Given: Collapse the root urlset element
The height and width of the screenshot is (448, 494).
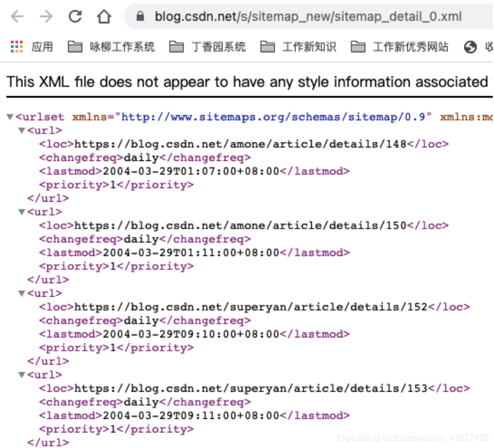Looking at the screenshot, I should click(x=10, y=117).
